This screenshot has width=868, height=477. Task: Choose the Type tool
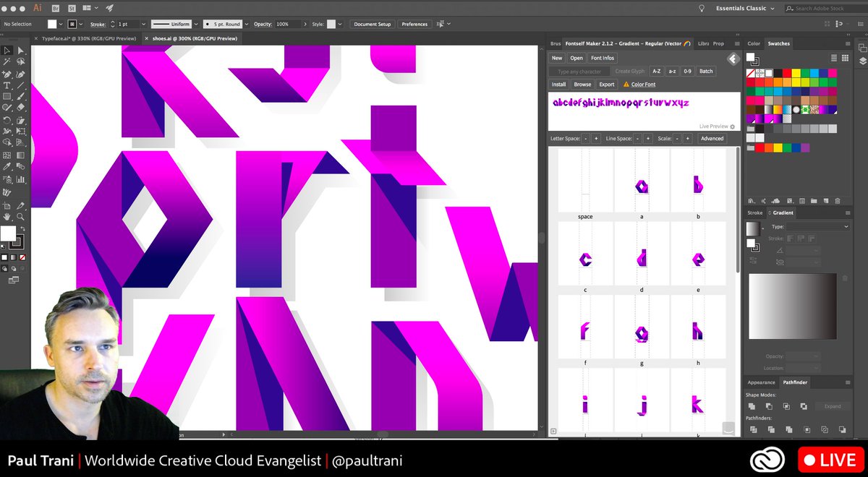click(7, 85)
